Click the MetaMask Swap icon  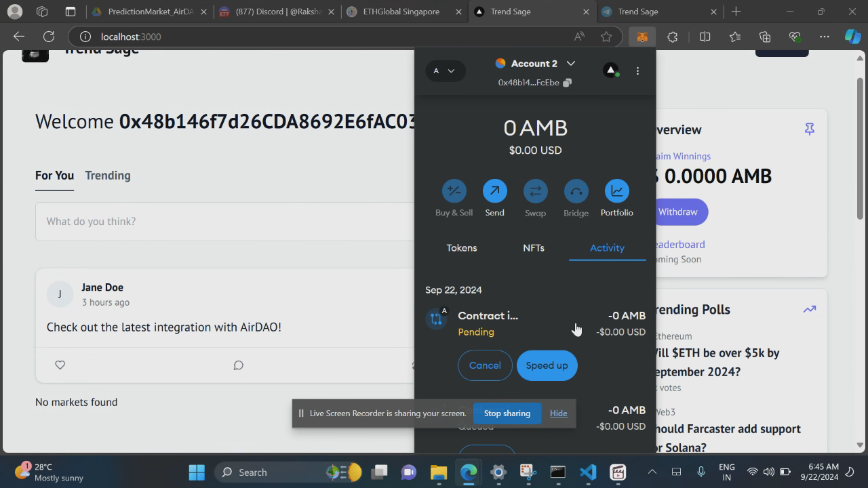[535, 191]
